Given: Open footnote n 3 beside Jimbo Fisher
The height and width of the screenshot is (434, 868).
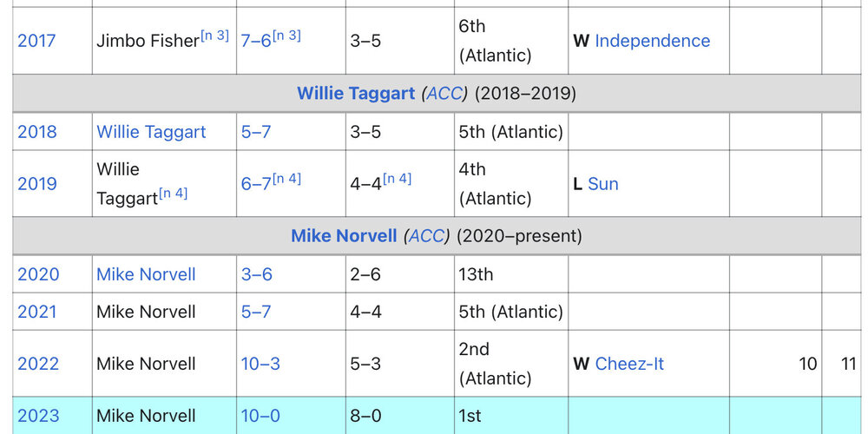Looking at the screenshot, I should [214, 36].
